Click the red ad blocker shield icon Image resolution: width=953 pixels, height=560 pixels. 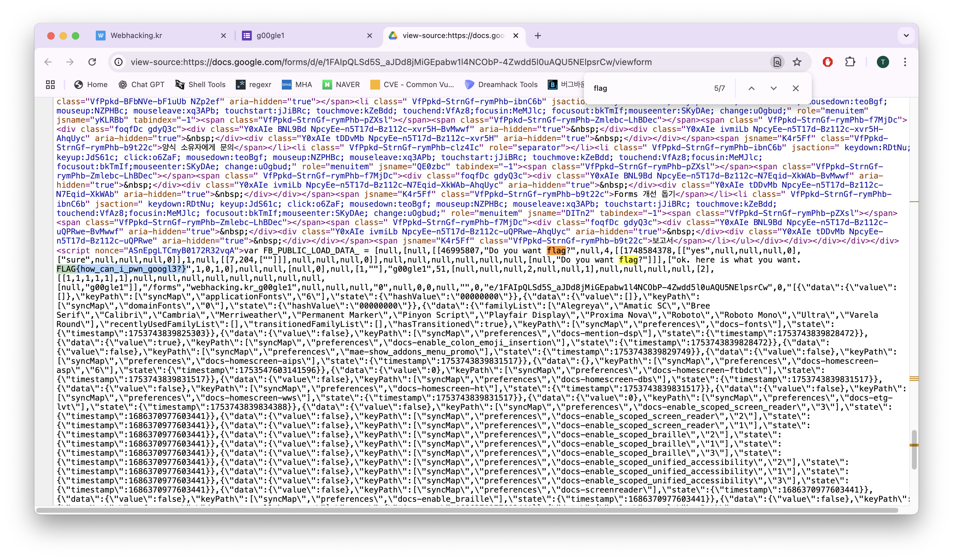[827, 62]
